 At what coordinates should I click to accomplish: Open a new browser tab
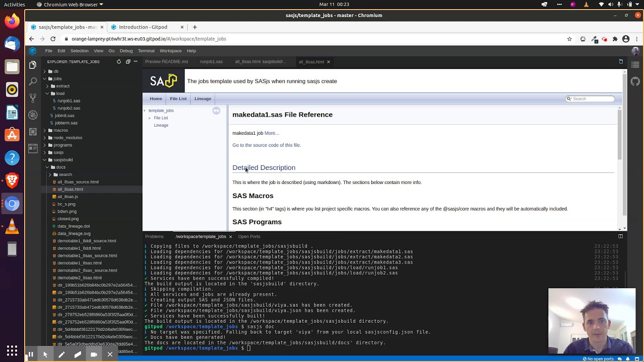[195, 27]
